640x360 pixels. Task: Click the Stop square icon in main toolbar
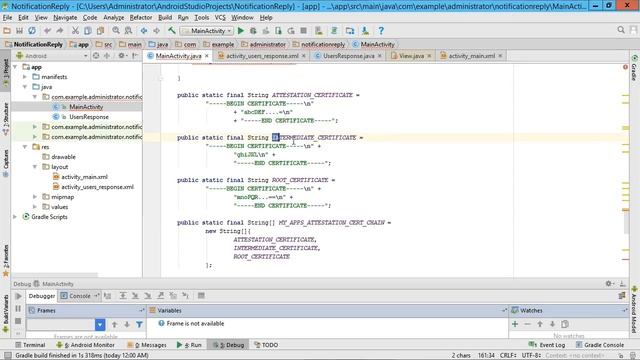click(303, 31)
